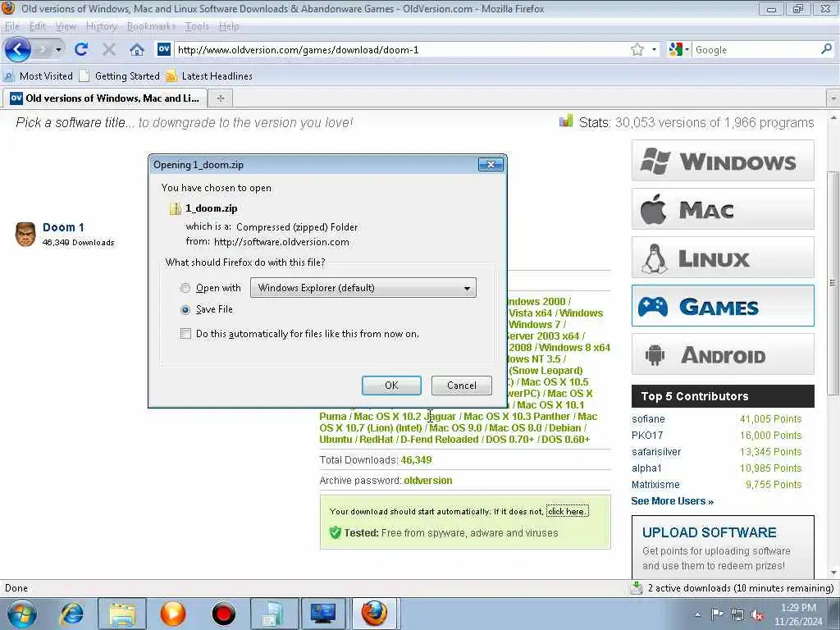The image size is (840, 630).
Task: Open contributor sofiane's profile
Action: pyautogui.click(x=648, y=419)
